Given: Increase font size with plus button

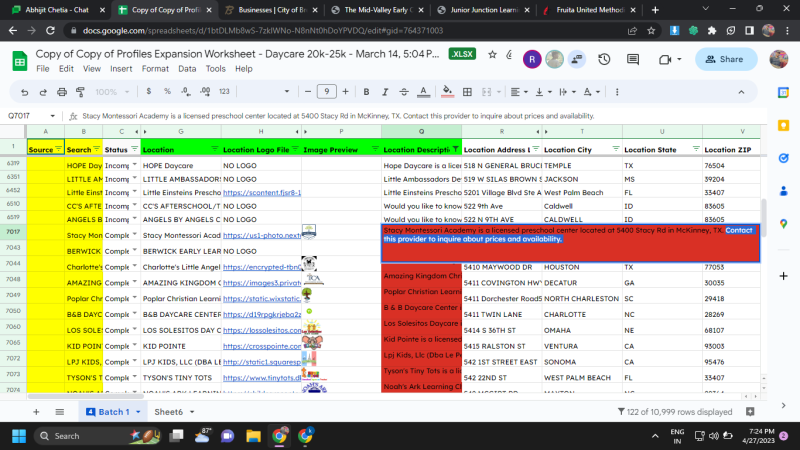Looking at the screenshot, I should click(345, 92).
